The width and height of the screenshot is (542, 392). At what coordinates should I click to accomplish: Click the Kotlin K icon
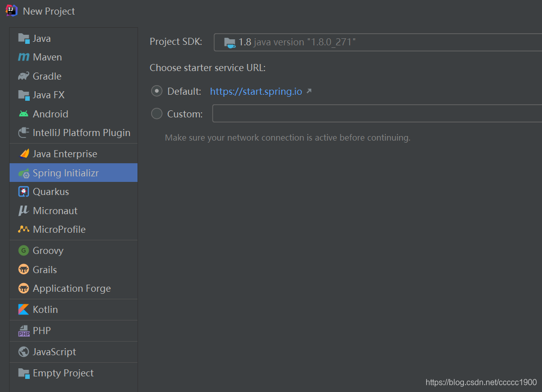pyautogui.click(x=24, y=309)
